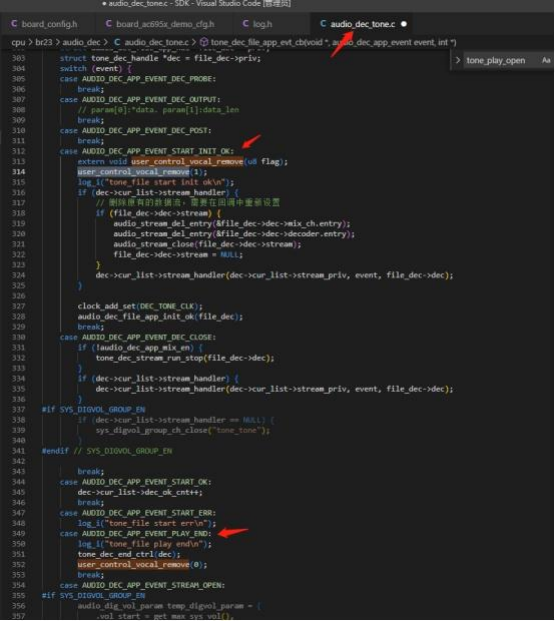
Task: Click log_i tone_file start init ok line
Action: pyautogui.click(x=156, y=182)
